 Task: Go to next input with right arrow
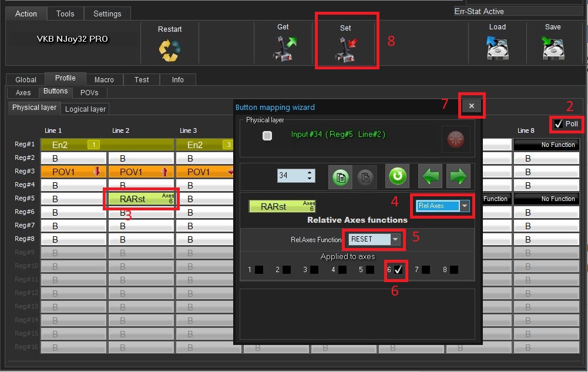click(458, 176)
